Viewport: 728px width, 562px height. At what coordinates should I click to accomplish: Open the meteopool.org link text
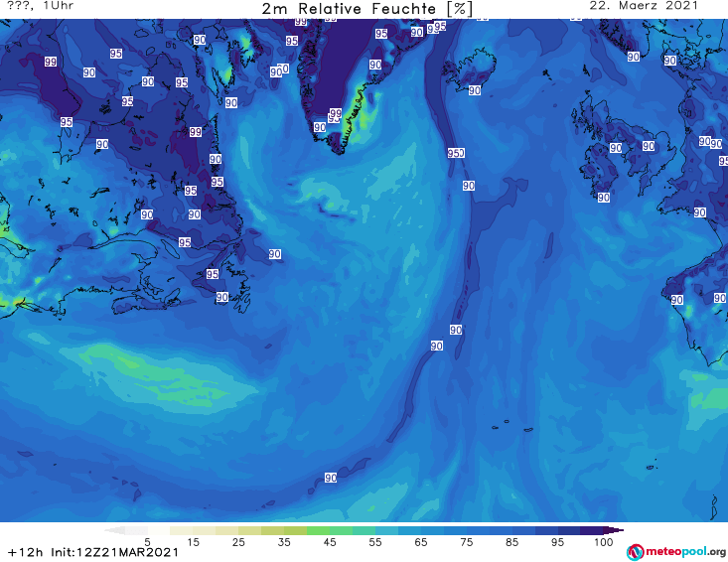click(x=685, y=552)
